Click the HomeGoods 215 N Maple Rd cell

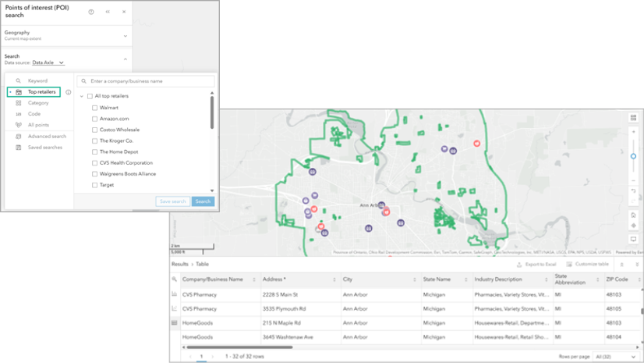click(x=301, y=323)
